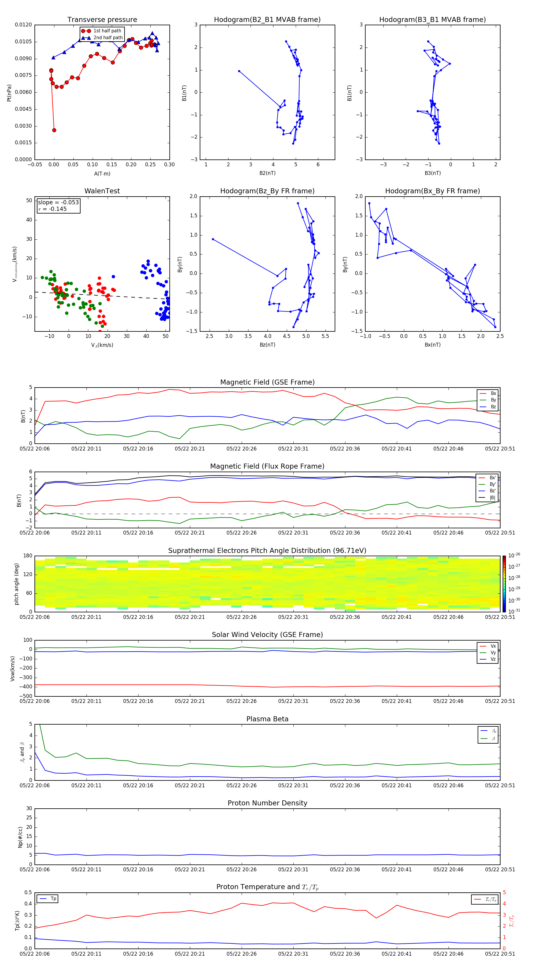This screenshot has width=535, height=980.
Task: Click the pitch angle color bar
Action: coord(504,584)
